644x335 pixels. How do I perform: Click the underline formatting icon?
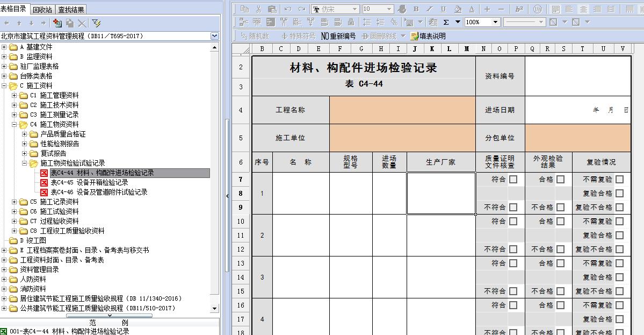(443, 9)
